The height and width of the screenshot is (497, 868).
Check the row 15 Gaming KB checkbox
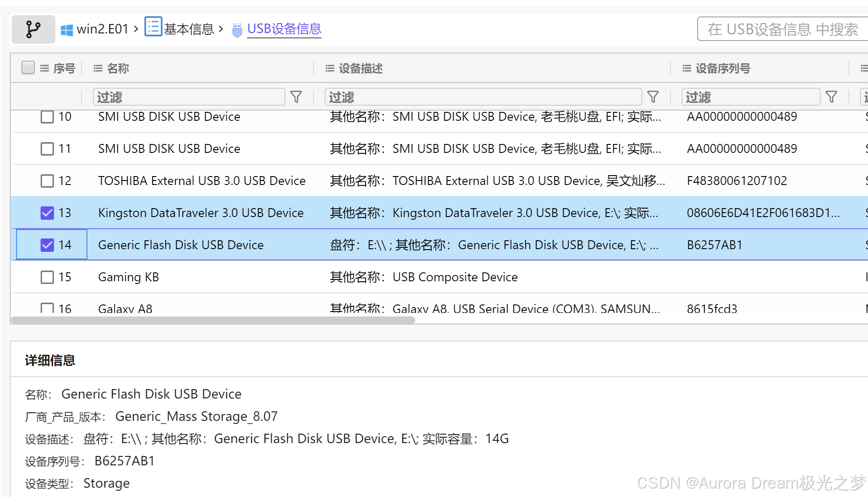[47, 277]
